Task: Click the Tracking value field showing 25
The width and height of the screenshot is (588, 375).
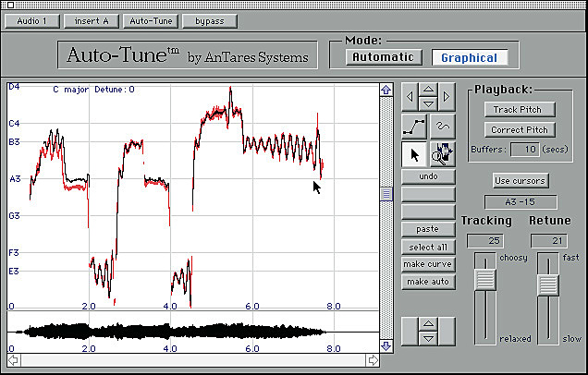Action: pos(485,240)
